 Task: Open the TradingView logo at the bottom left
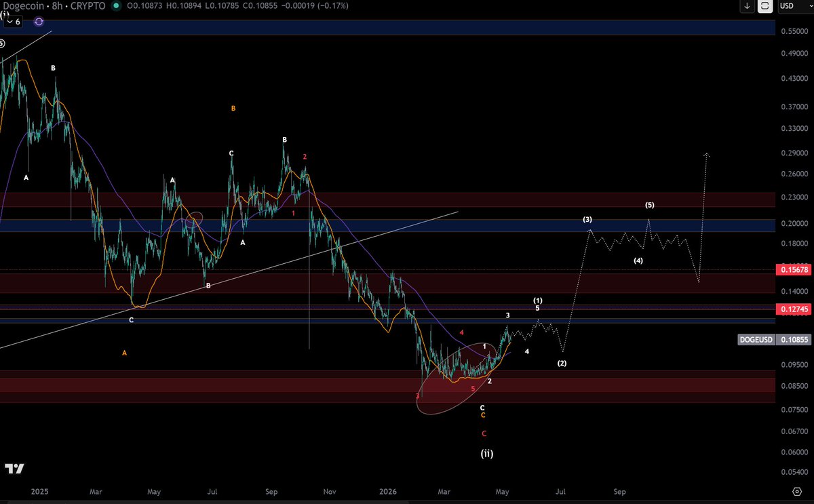(14, 469)
